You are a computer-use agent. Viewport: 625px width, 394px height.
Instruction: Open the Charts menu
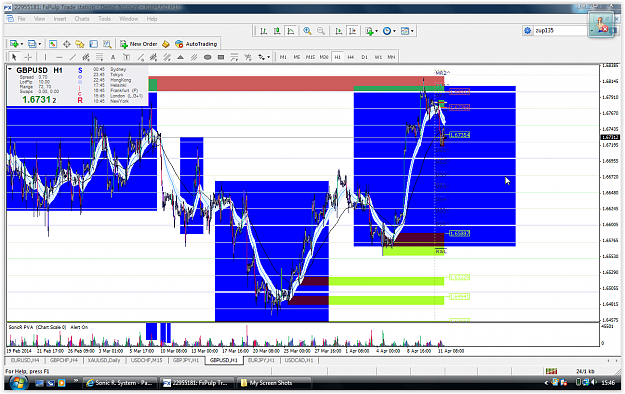82,19
